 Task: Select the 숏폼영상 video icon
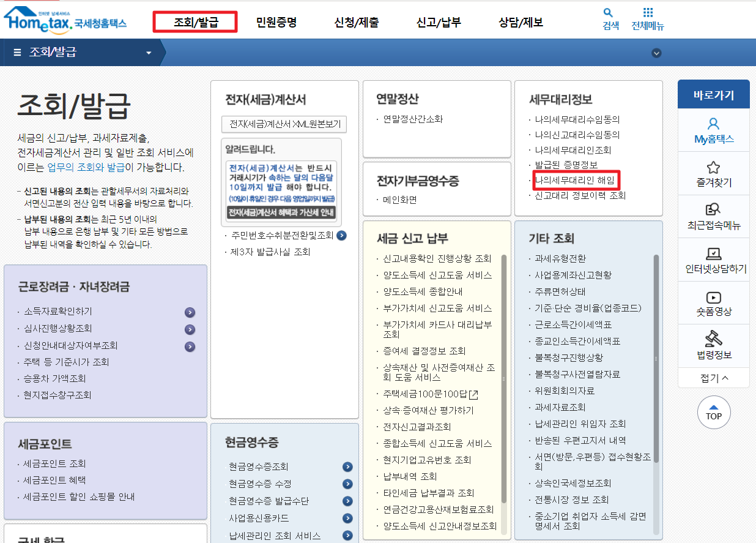[x=713, y=303]
